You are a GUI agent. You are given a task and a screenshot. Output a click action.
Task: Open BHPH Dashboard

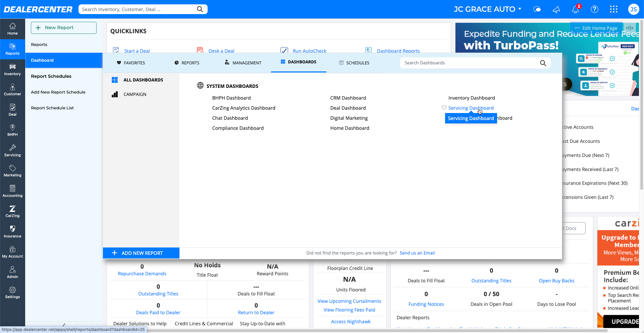(231, 98)
